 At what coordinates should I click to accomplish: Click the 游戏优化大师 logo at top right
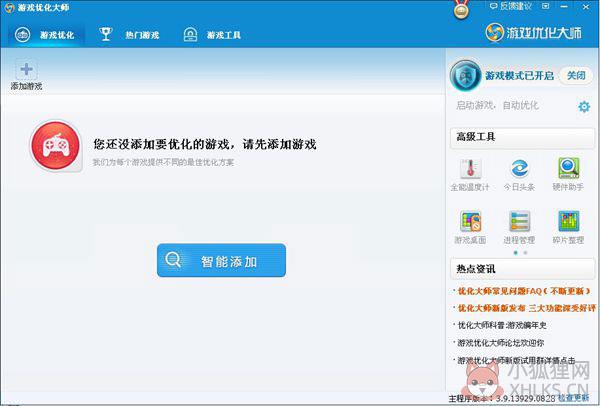point(534,33)
